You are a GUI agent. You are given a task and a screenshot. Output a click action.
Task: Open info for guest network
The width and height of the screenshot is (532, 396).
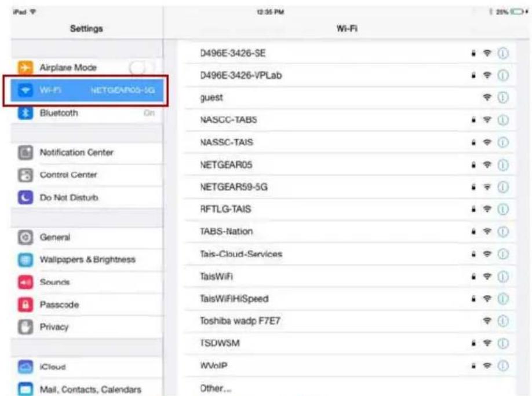pos(503,98)
